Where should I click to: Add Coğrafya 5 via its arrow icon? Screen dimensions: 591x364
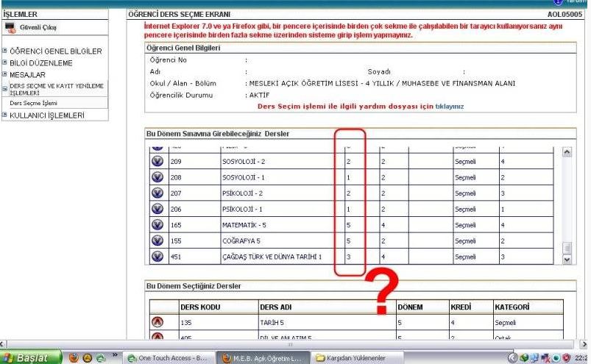[x=158, y=240]
